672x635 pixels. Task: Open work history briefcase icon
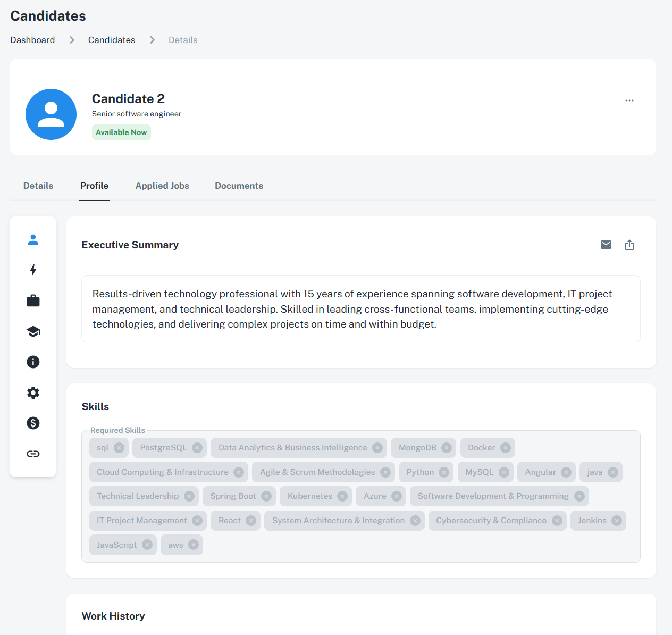[x=33, y=301]
